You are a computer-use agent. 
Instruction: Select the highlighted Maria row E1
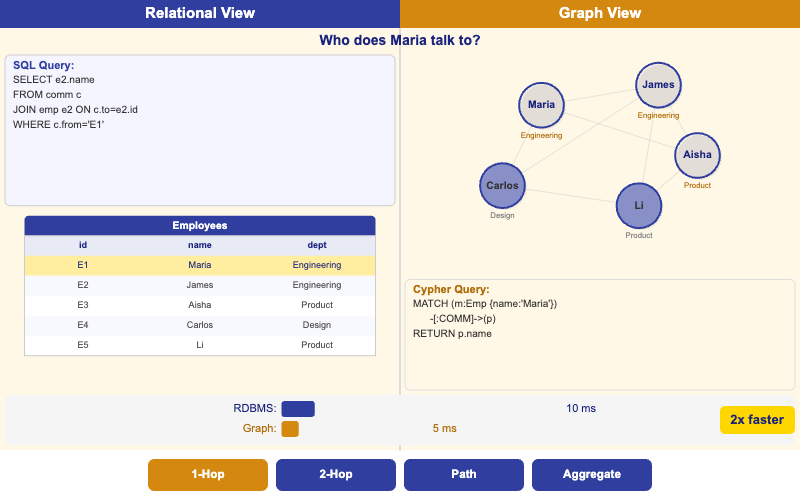point(199,265)
